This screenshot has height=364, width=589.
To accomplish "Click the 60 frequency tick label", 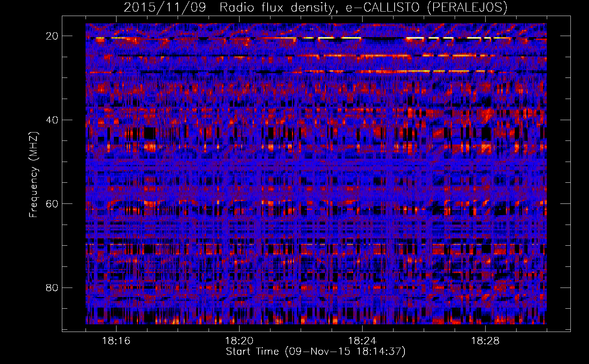I will pyautogui.click(x=52, y=204).
